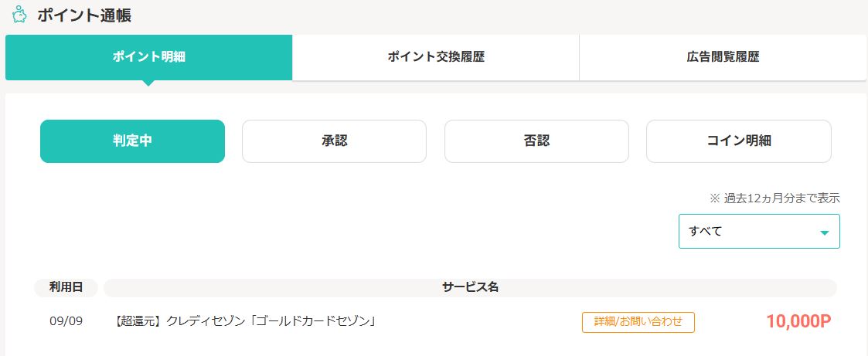
Task: Click the 【超還元】 label in the entry row
Action: pyautogui.click(x=138, y=321)
